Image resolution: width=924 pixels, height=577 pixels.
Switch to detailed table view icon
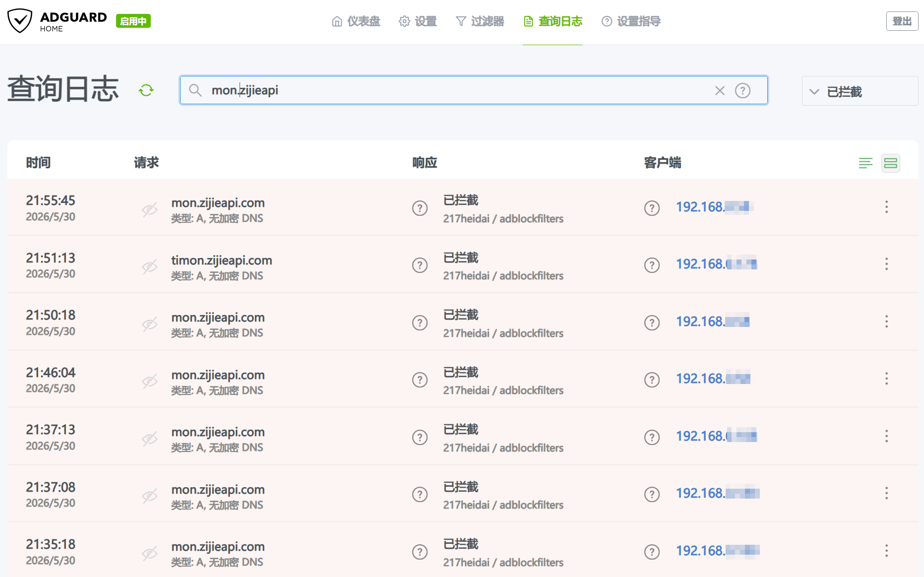[891, 163]
